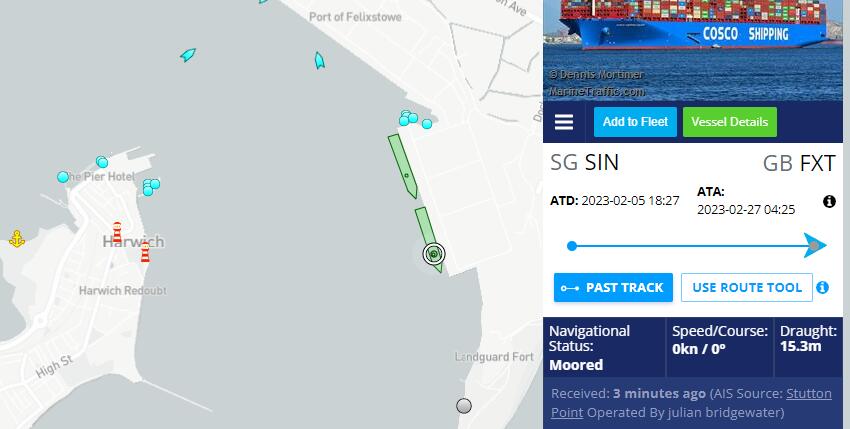The height and width of the screenshot is (429, 850).
Task: Click the voyage progress arrow at destination end
Action: tap(815, 246)
